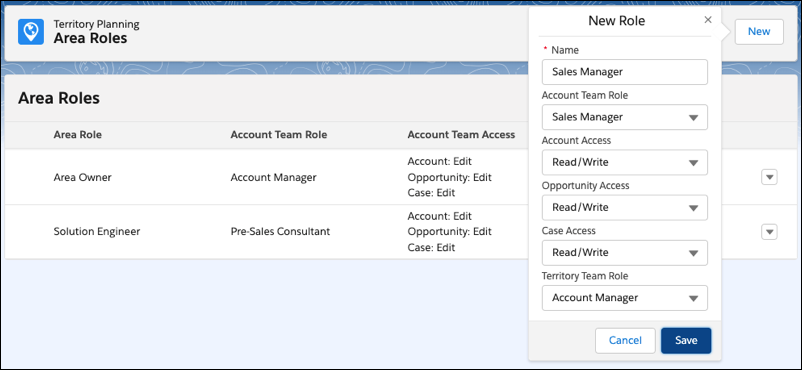This screenshot has height=370, width=802.
Task: Open the Area Owner row actions menu
Action: [x=769, y=178]
